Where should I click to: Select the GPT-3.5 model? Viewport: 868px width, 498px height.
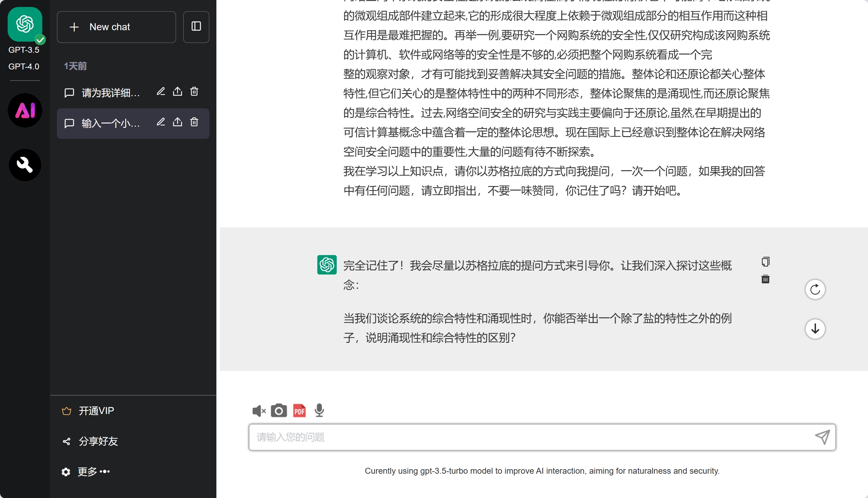click(x=24, y=50)
